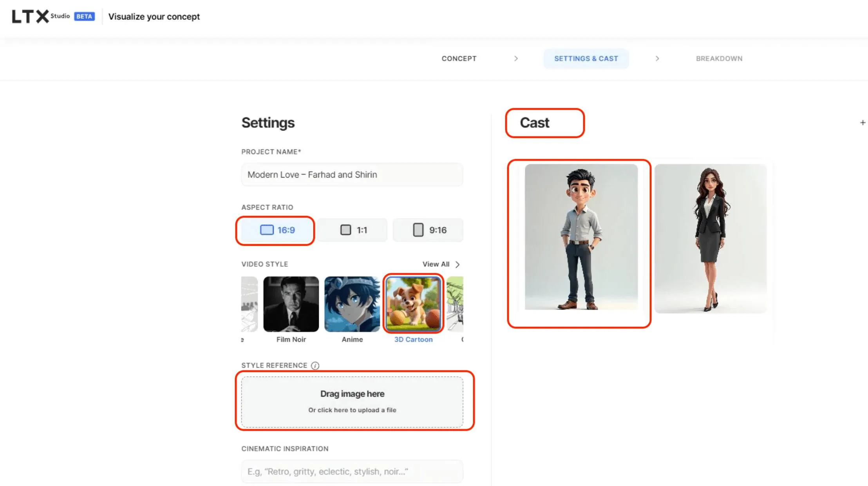This screenshot has height=486, width=868.
Task: Click chevron between Concept and Settings
Action: pos(516,58)
